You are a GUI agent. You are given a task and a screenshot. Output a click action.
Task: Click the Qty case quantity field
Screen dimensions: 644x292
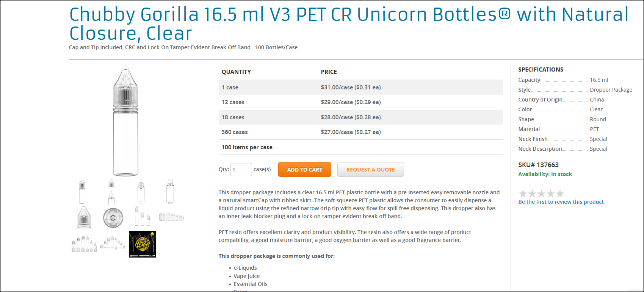point(241,170)
